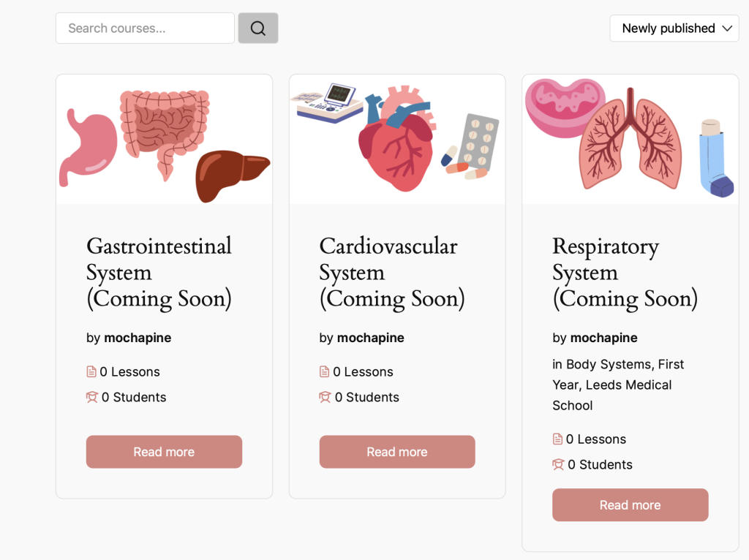Screen dimensions: 749x560
Task: Open the Cardiovascular System course title
Action: 392,273
